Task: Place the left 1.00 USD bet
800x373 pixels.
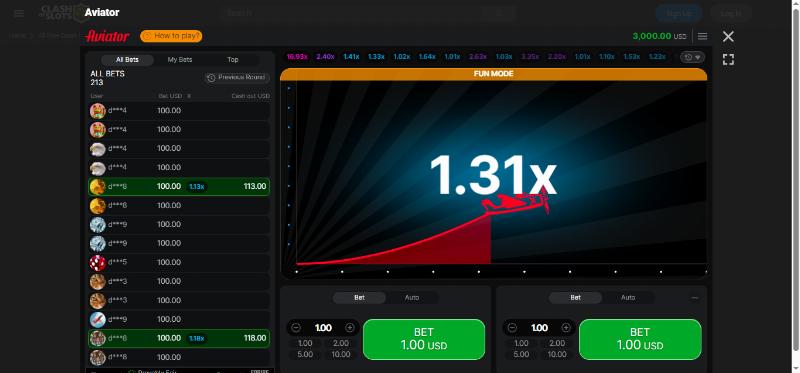Action: coord(424,339)
